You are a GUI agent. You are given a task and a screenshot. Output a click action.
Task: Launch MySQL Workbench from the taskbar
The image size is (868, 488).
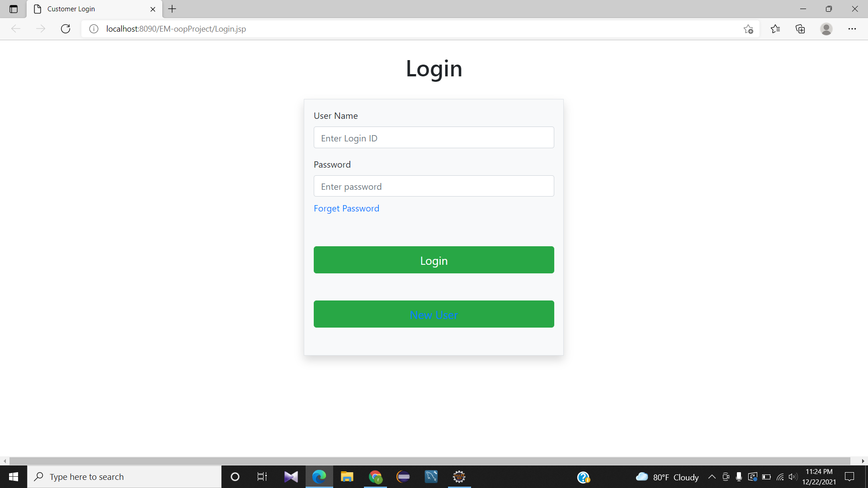[431, 476]
